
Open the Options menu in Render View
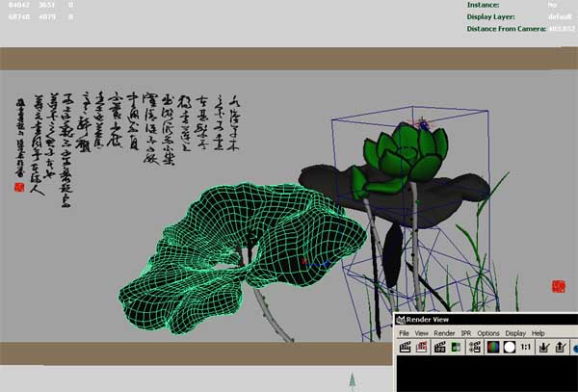488,333
